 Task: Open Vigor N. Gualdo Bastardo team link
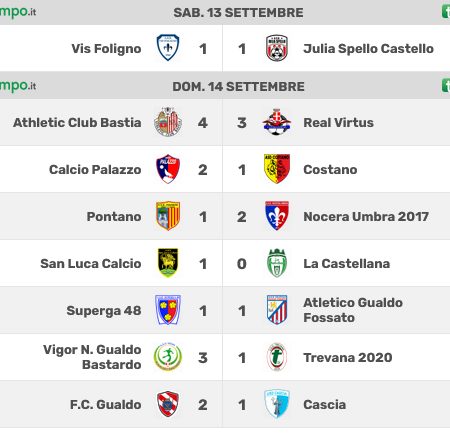92,357
